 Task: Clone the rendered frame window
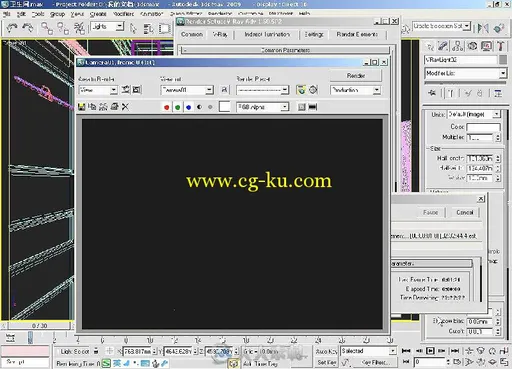[103, 107]
